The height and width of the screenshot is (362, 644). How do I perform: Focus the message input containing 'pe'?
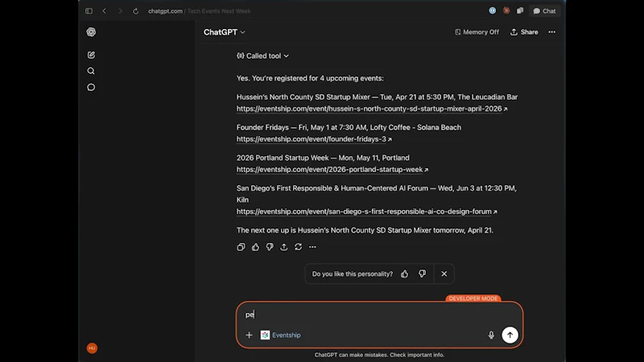pos(379,315)
